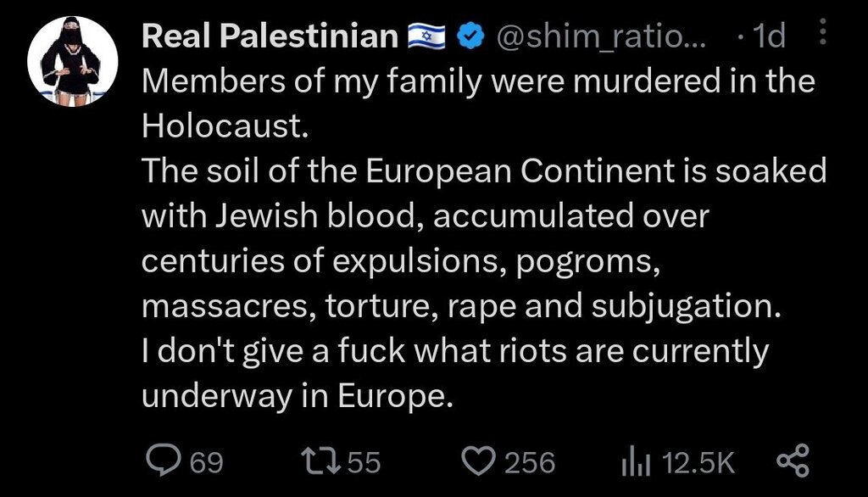Click the share icon on the tweet
Image resolution: width=868 pixels, height=497 pixels.
(793, 461)
